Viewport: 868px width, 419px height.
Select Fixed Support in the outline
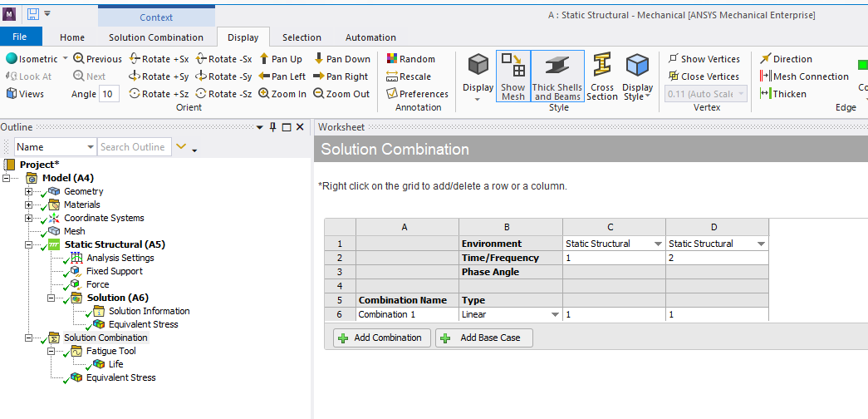[114, 271]
